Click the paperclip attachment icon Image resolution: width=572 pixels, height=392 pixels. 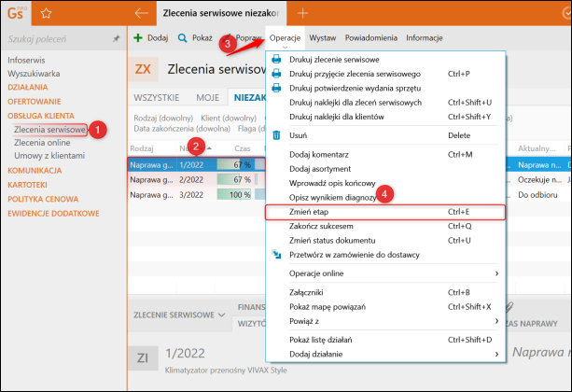(x=509, y=307)
